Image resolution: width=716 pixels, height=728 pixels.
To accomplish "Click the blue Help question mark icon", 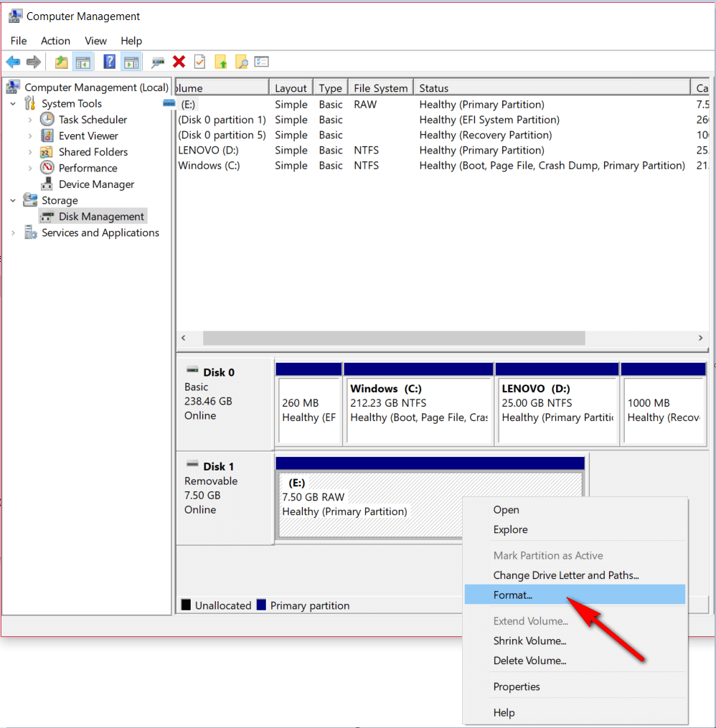I will pos(109,62).
